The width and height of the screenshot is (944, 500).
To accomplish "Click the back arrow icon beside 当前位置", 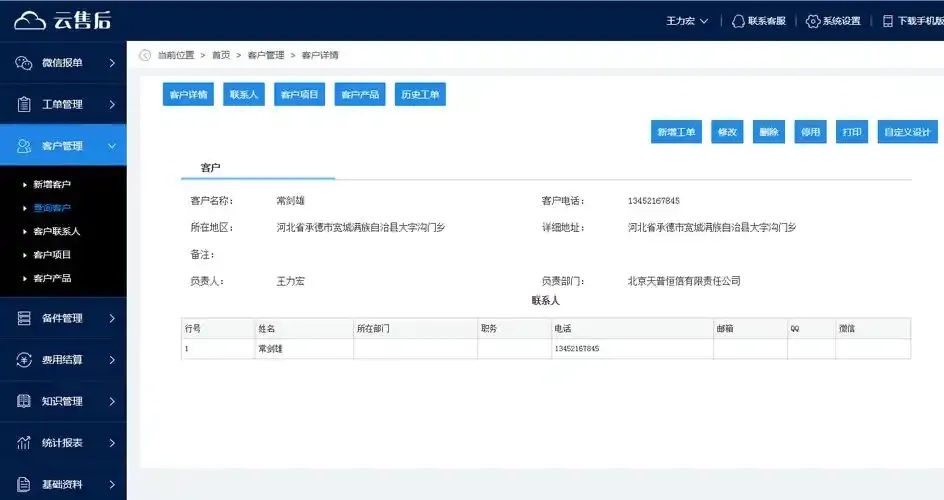I will pos(145,55).
